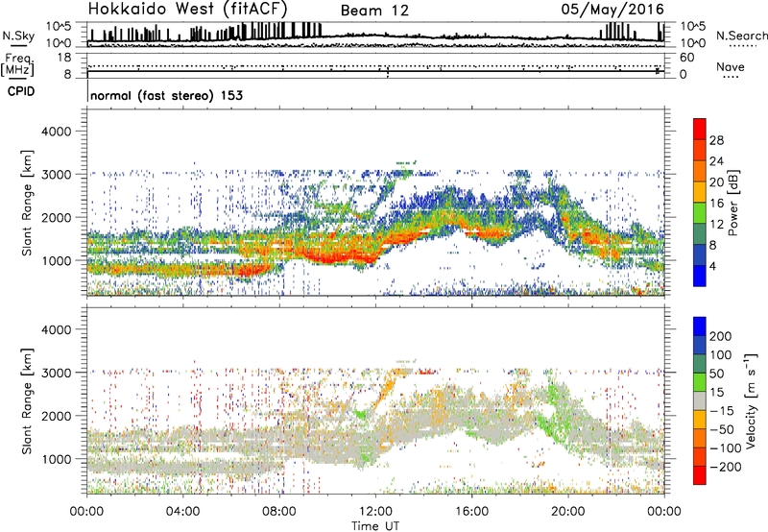This screenshot has height=532, width=768.
Task: Click the "200" label on Velocity colorbar
Action: (721, 336)
